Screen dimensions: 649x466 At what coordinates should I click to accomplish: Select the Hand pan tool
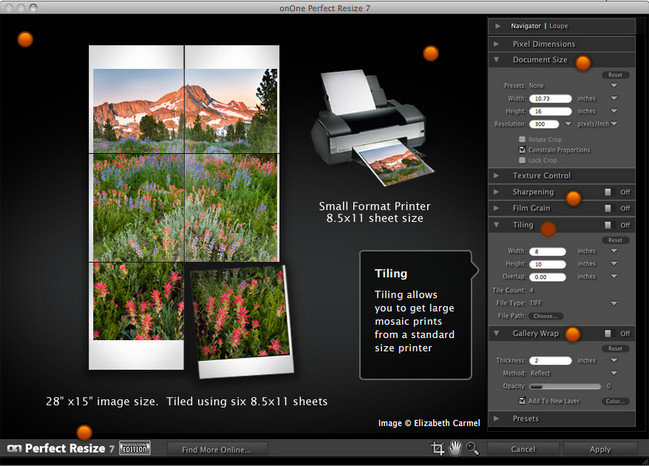[455, 448]
